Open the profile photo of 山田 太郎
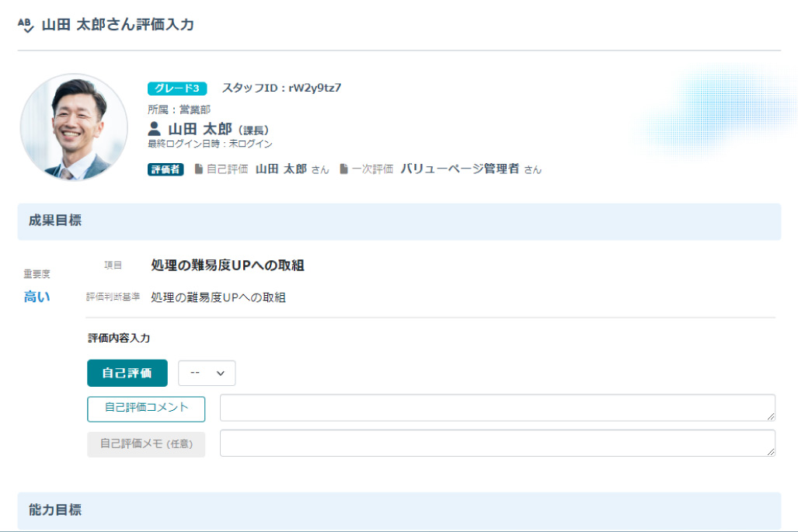 (x=74, y=127)
